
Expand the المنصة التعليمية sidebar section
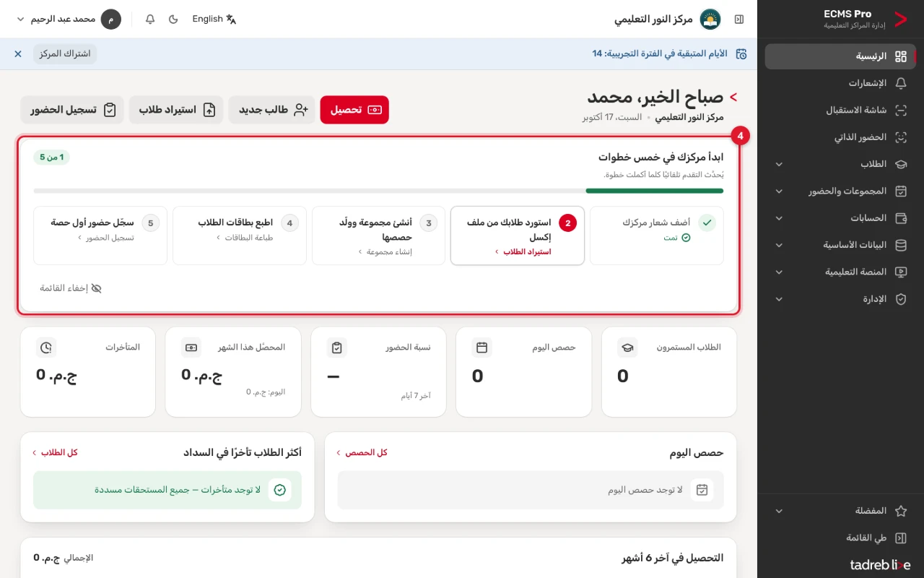pos(840,272)
